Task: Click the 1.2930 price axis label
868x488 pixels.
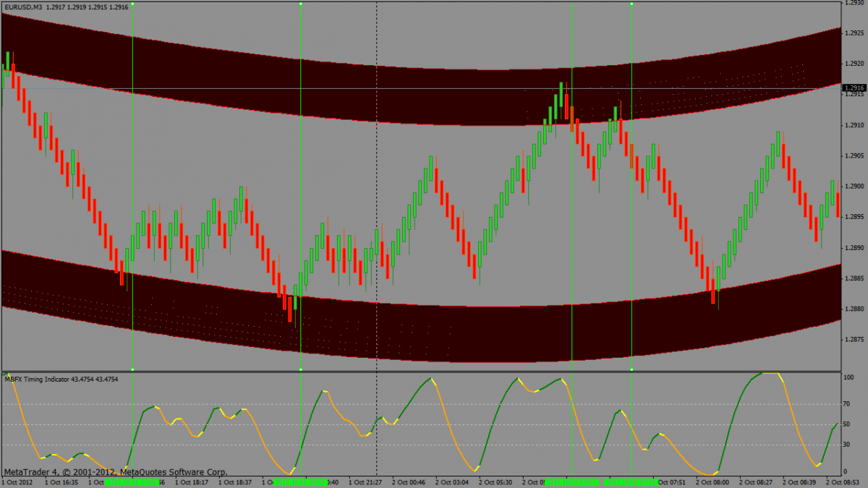Action: [855, 2]
